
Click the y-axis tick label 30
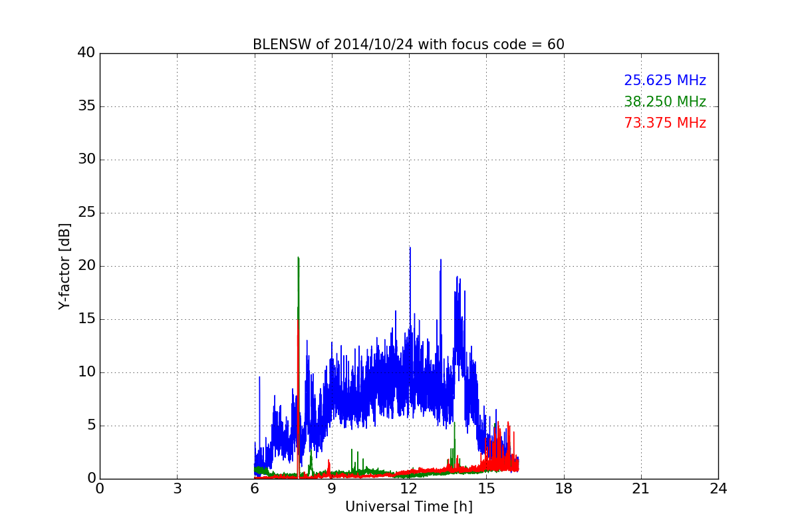86,160
